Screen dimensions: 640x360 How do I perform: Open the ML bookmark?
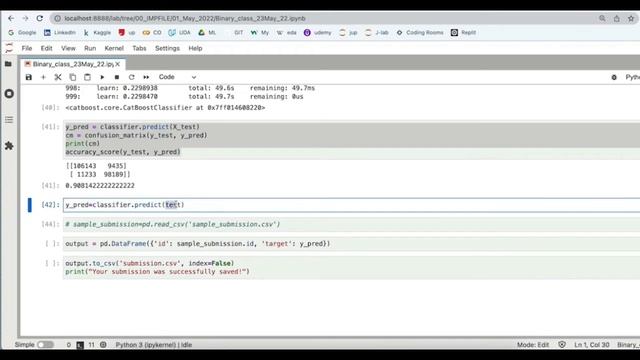[x=207, y=32]
